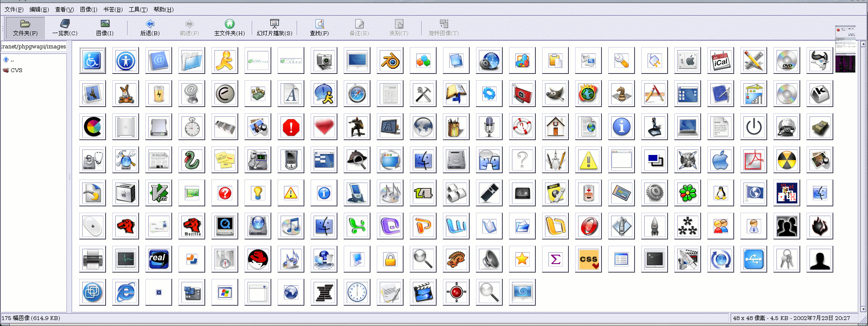The image size is (868, 326).
Task: Select the iCal calendar icon thumbnail
Action: click(x=721, y=61)
